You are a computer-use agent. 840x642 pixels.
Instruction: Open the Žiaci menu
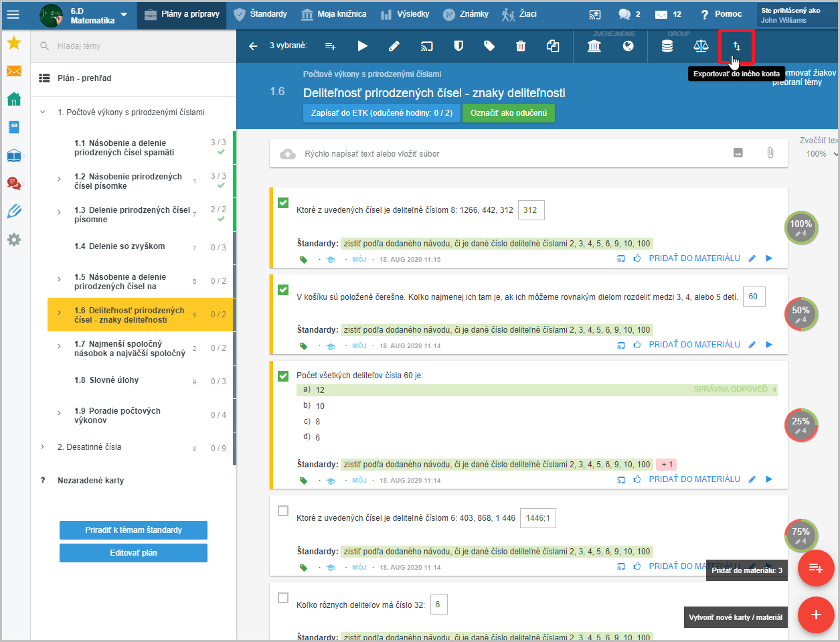coord(519,14)
